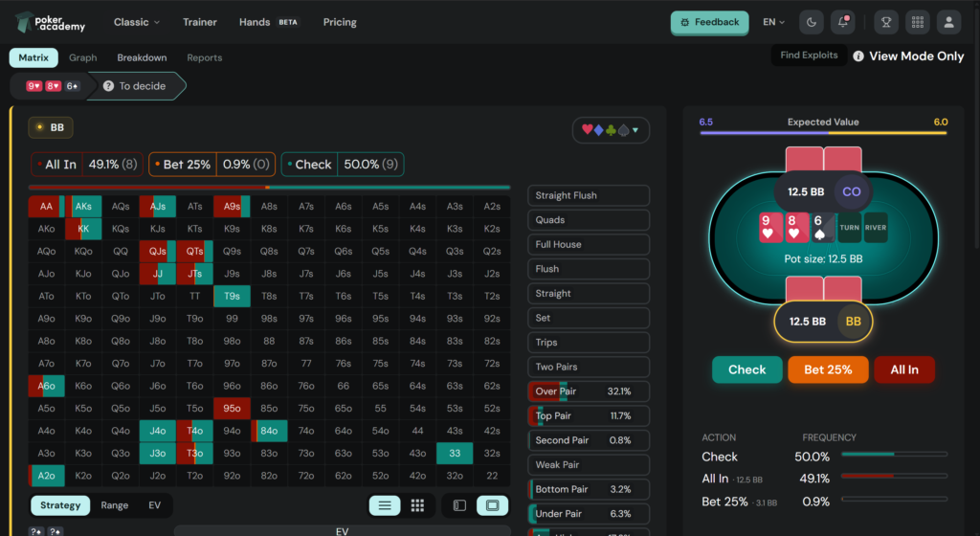Image resolution: width=980 pixels, height=536 pixels.
Task: Click the BB seat badge on table
Action: pyautogui.click(x=853, y=321)
